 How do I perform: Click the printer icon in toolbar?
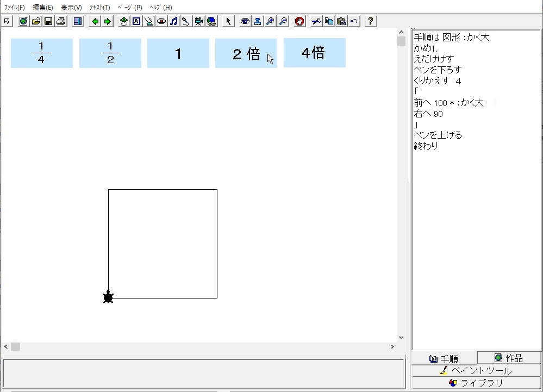point(60,21)
